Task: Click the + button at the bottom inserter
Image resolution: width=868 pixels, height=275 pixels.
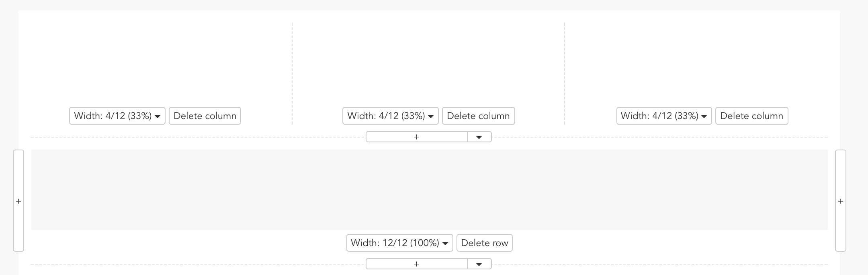Action: (x=416, y=264)
